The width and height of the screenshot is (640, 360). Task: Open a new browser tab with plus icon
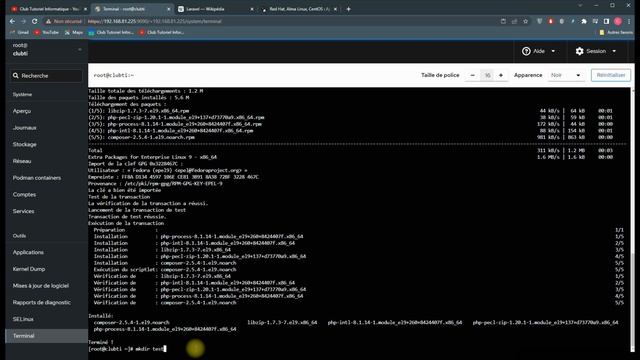point(348,9)
